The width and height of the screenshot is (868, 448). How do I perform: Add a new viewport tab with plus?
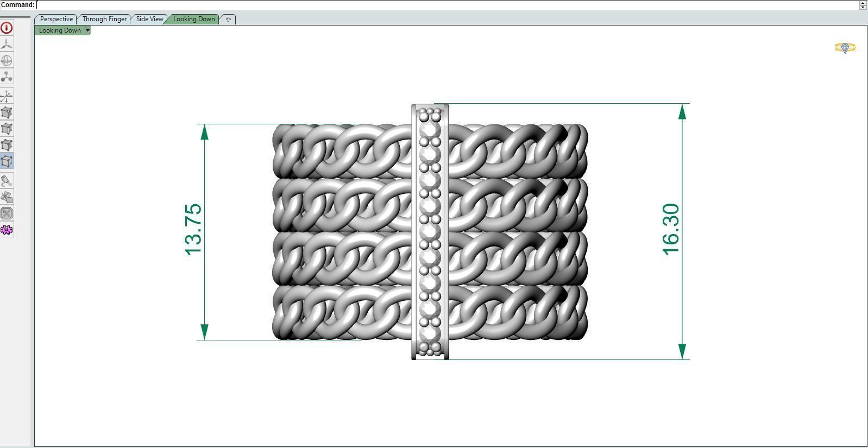tap(228, 19)
